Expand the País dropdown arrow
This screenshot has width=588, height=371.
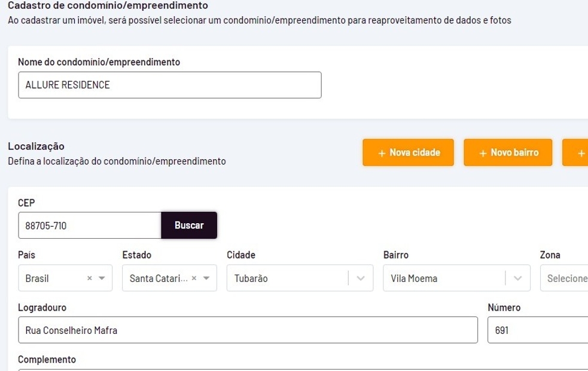[x=102, y=278]
